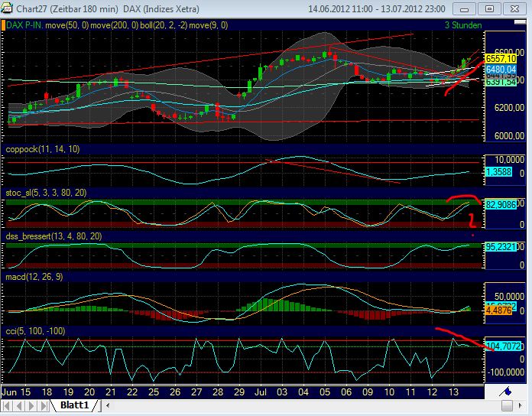Click the yellow 6557,10 price tag
532x416 pixels.
[501, 59]
